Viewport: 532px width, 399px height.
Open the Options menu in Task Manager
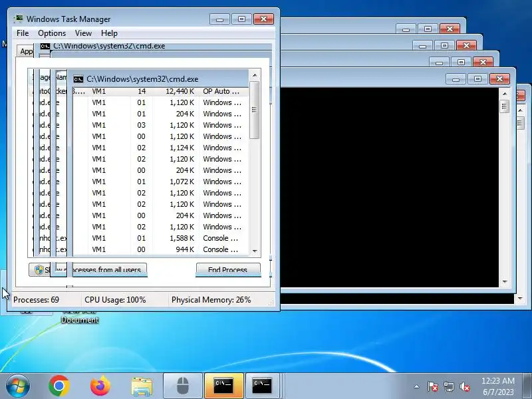pyautogui.click(x=52, y=33)
